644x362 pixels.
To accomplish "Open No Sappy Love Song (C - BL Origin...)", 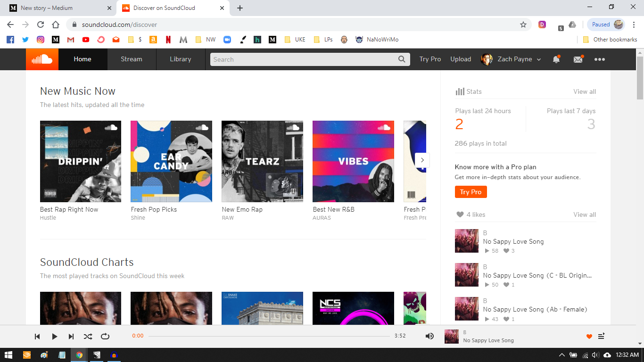I will point(537,275).
